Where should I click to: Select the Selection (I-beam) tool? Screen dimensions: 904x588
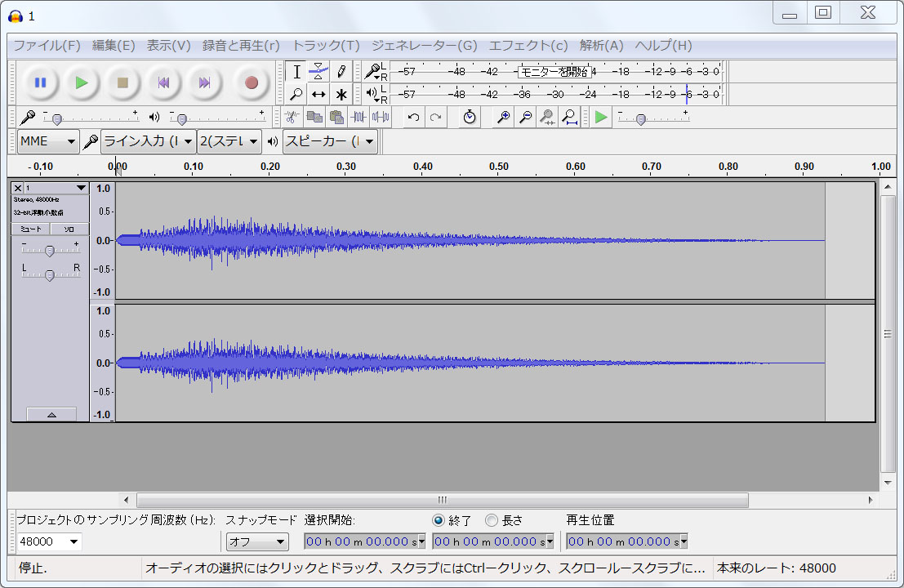tap(296, 72)
